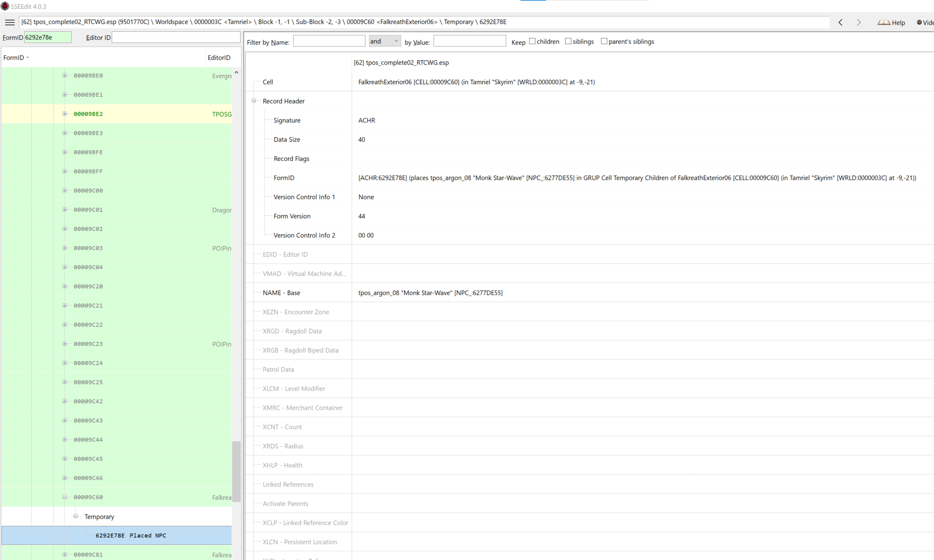The height and width of the screenshot is (560, 934).
Task: Enable the parent's siblings checkbox
Action: tap(604, 41)
